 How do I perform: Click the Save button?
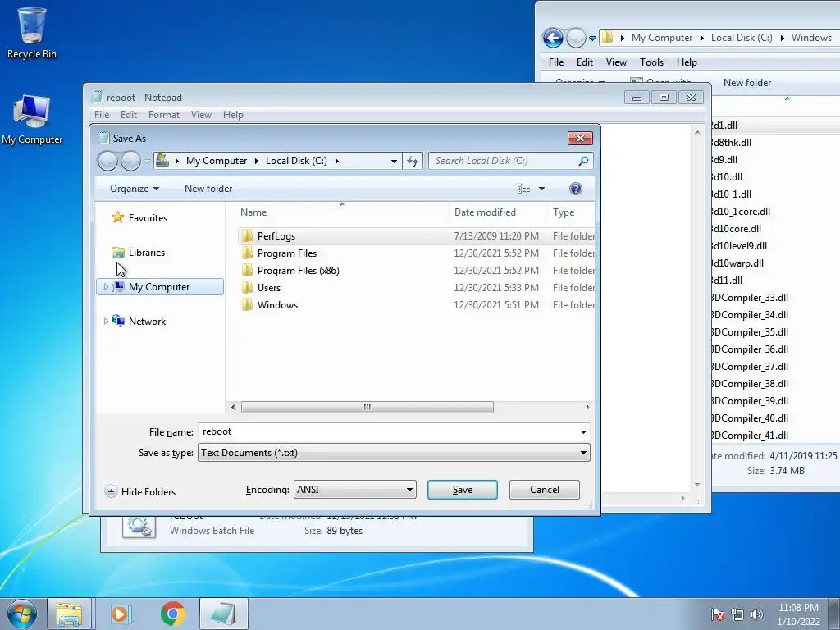tap(463, 490)
